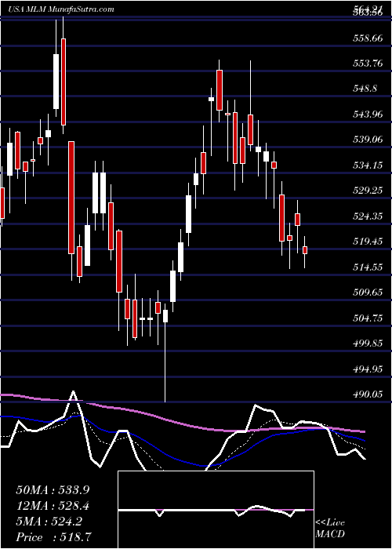The height and width of the screenshot is (549, 392).
Task: Click the 'USA MLM MunafaSutra.com' title text
Action: point(61,9)
